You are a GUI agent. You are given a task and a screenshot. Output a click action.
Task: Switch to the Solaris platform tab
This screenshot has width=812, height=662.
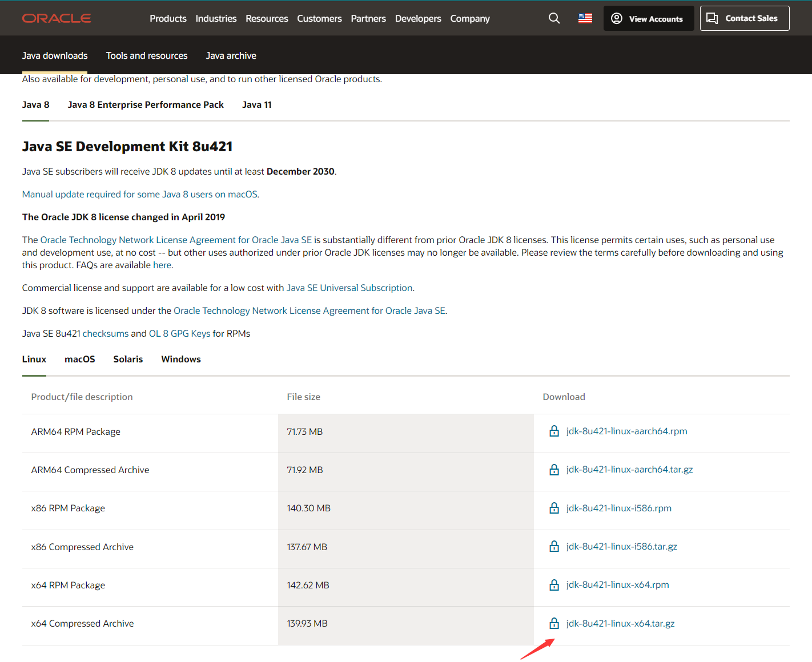pyautogui.click(x=128, y=359)
